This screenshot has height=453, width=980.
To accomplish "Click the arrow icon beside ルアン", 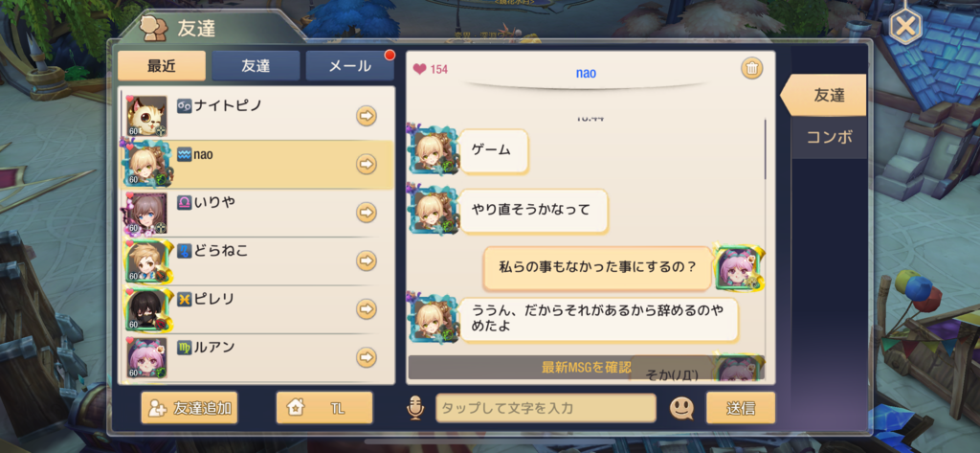I will pos(367,357).
